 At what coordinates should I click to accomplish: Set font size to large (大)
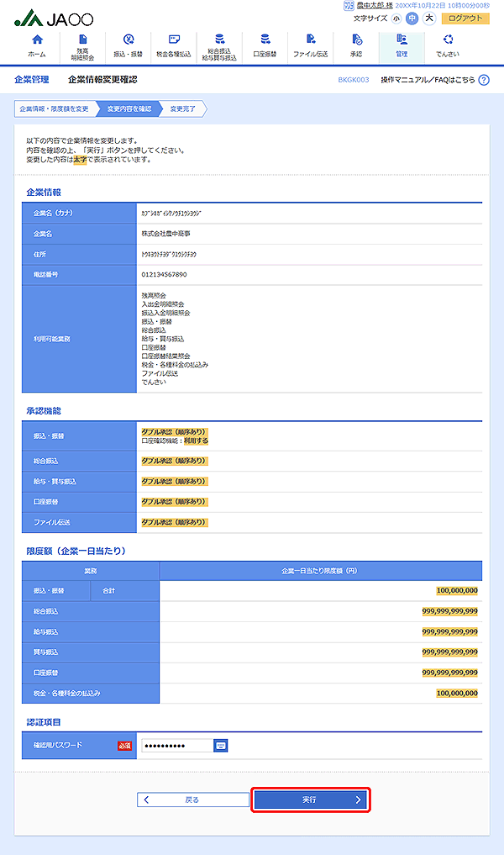click(x=429, y=18)
